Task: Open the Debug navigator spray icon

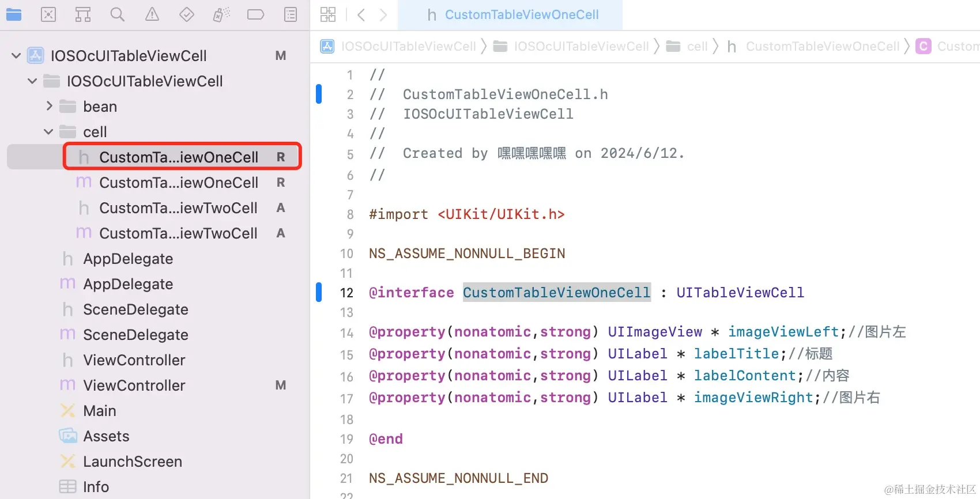Action: coord(221,14)
